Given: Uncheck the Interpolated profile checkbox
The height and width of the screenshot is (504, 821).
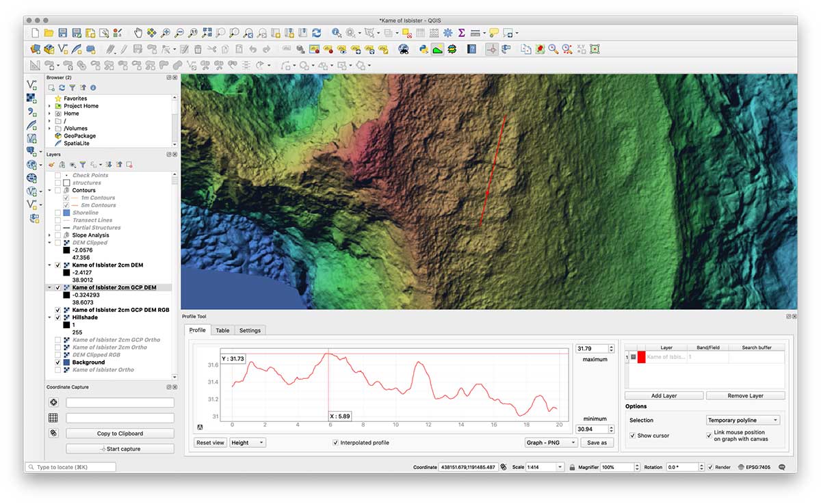Looking at the screenshot, I should tap(335, 442).
